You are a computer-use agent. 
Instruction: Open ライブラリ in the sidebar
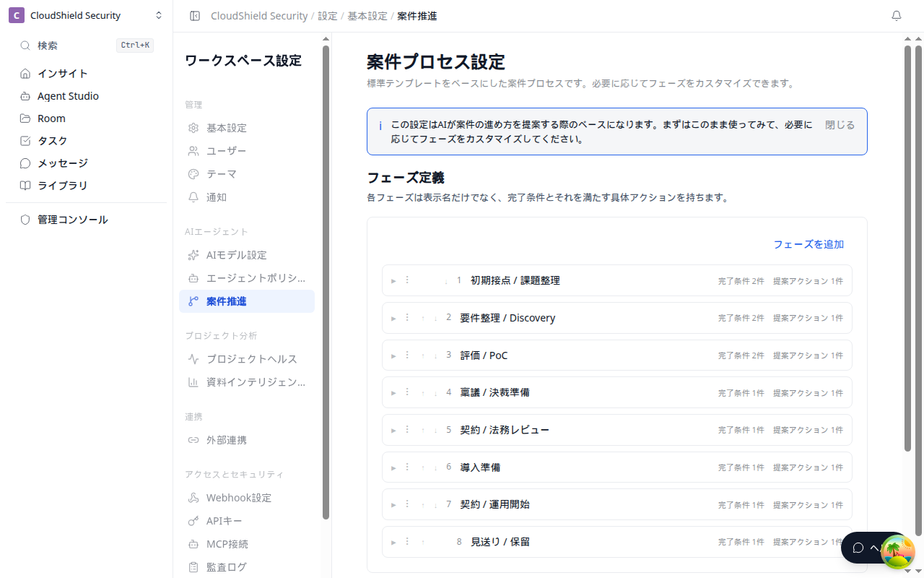tap(87, 186)
